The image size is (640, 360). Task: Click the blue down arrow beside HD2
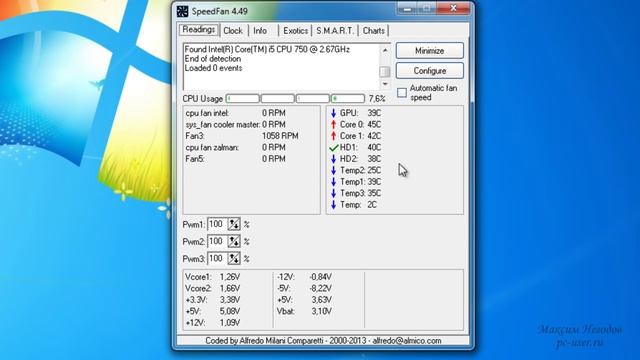pyautogui.click(x=333, y=159)
